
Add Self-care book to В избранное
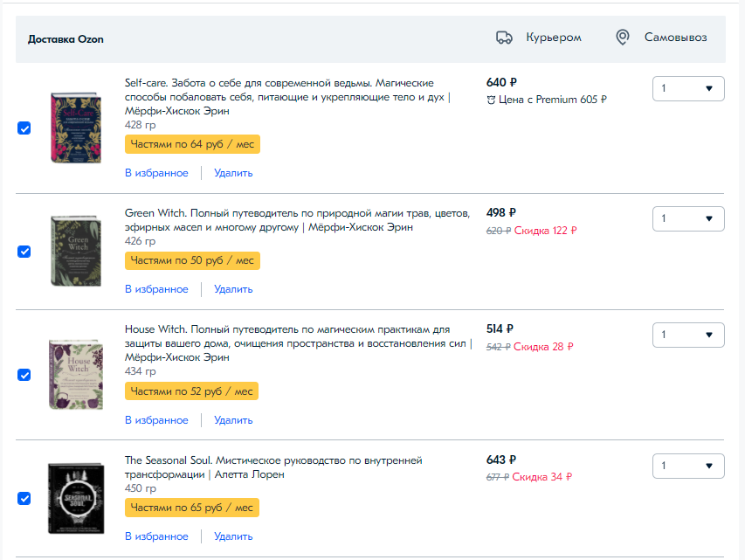click(x=156, y=173)
